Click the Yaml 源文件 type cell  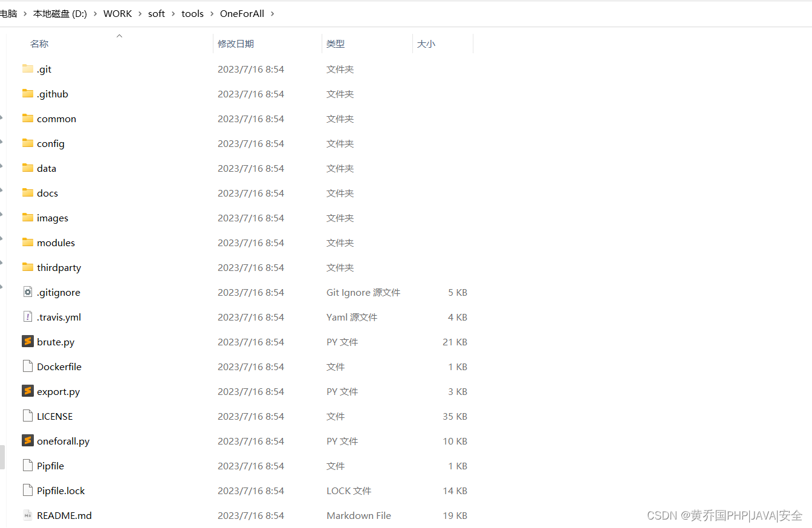click(x=352, y=317)
